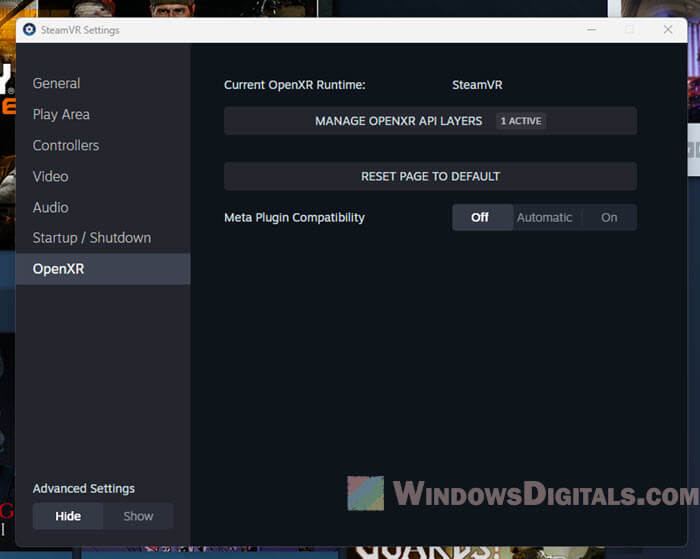The image size is (700, 559).
Task: Show the Advanced Settings
Action: tap(138, 516)
